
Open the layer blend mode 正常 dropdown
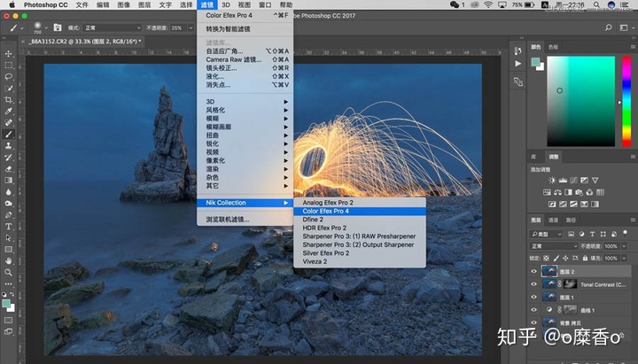click(554, 246)
